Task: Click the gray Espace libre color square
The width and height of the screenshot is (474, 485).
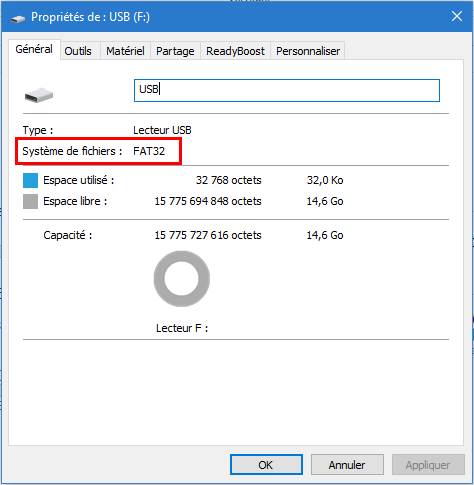Action: pos(30,201)
